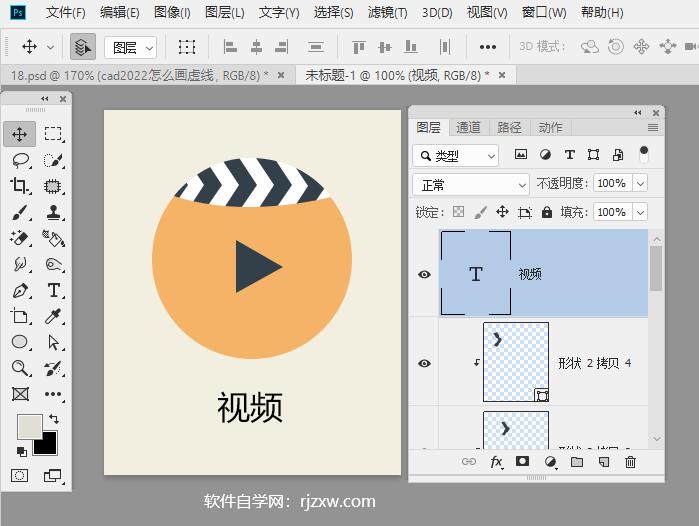Open the layer filter 类型 dropdown
The width and height of the screenshot is (699, 526).
click(455, 156)
